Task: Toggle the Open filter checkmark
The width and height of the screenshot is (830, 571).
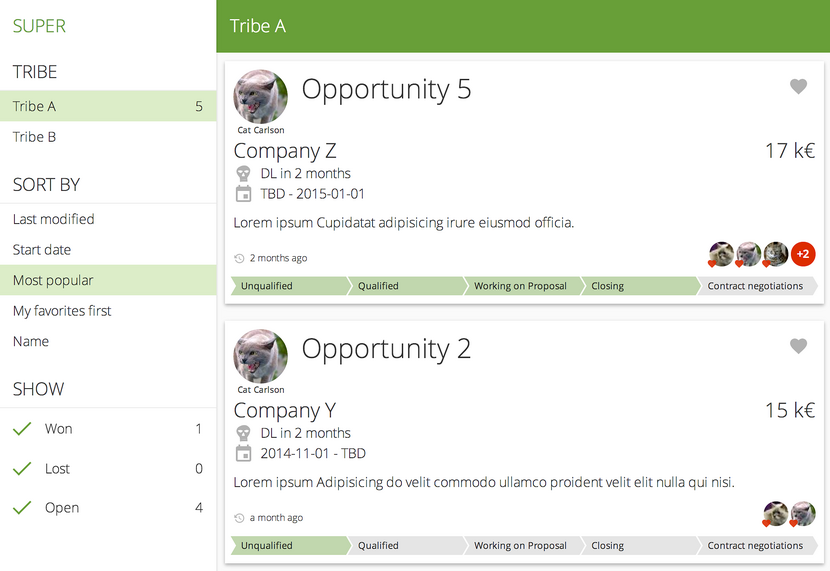Action: [x=22, y=507]
